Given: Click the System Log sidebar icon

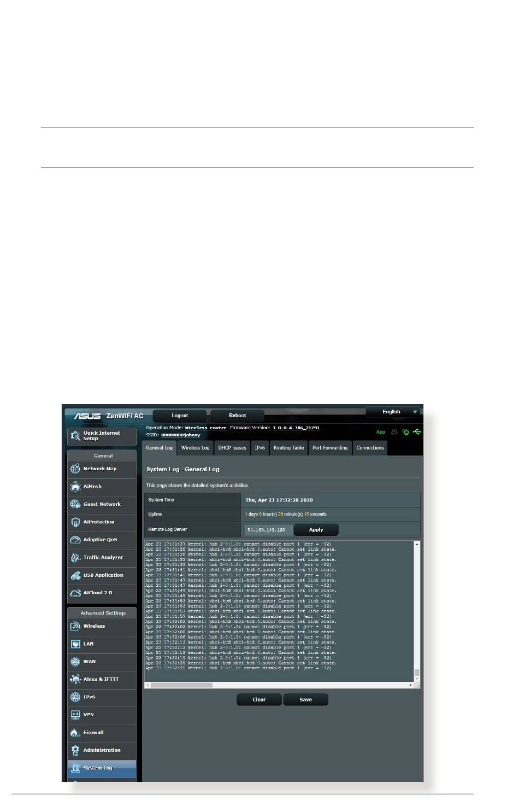Looking at the screenshot, I should coord(75,768).
